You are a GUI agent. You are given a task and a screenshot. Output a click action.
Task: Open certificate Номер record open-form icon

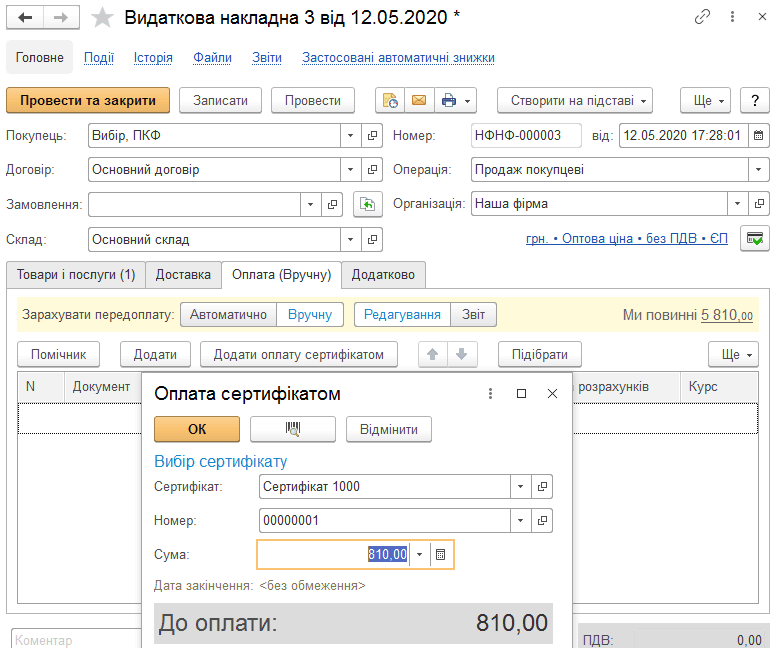542,521
